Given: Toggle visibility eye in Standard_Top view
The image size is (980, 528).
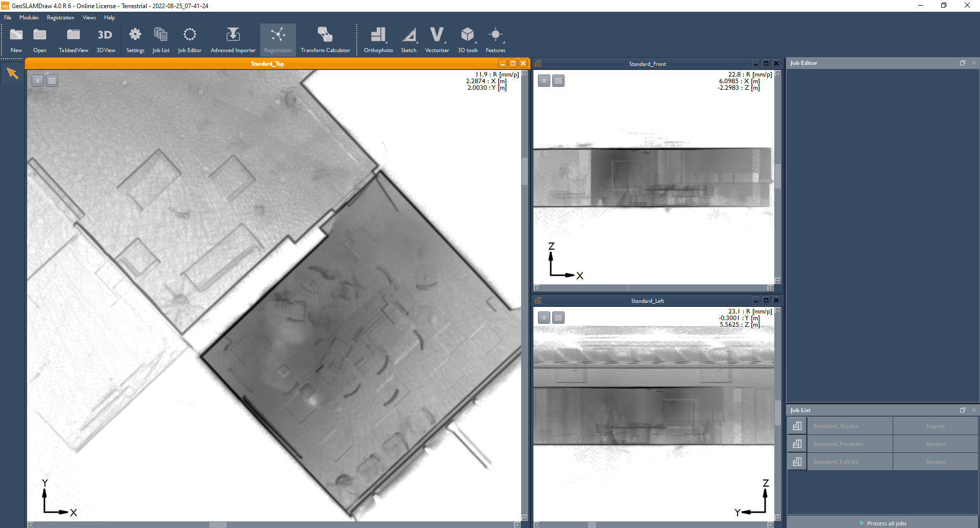Looking at the screenshot, I should click(x=37, y=80).
